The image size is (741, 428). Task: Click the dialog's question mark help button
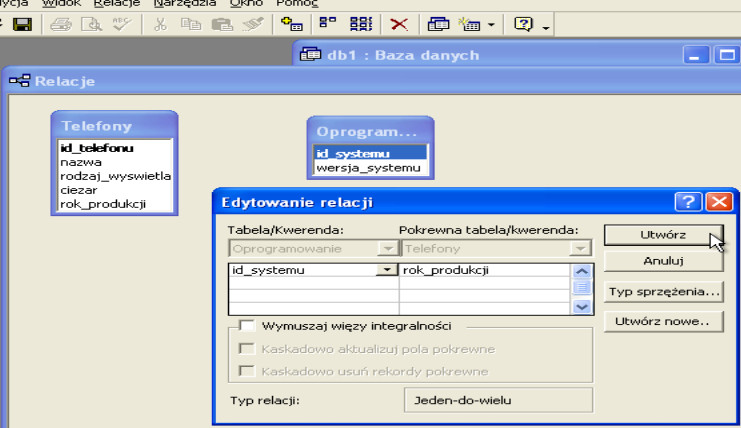click(x=688, y=202)
